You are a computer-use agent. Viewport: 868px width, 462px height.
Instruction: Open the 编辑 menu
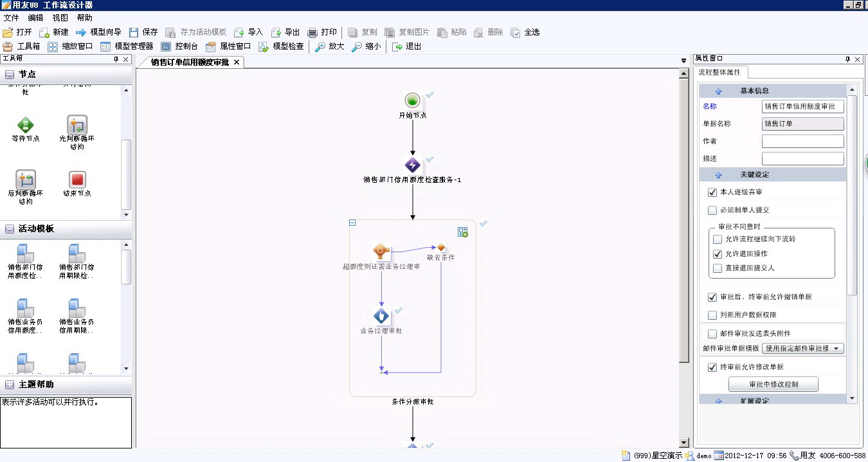35,18
